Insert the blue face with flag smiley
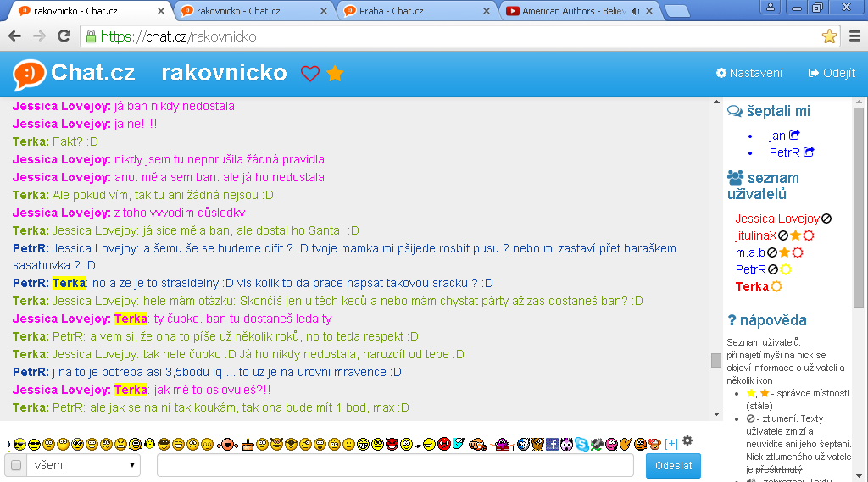This screenshot has height=482, width=868. click(459, 444)
